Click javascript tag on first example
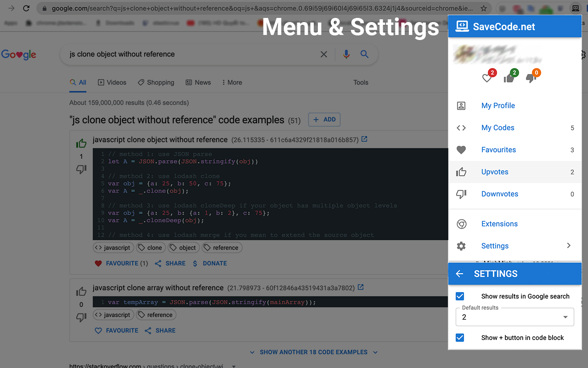 pos(113,247)
